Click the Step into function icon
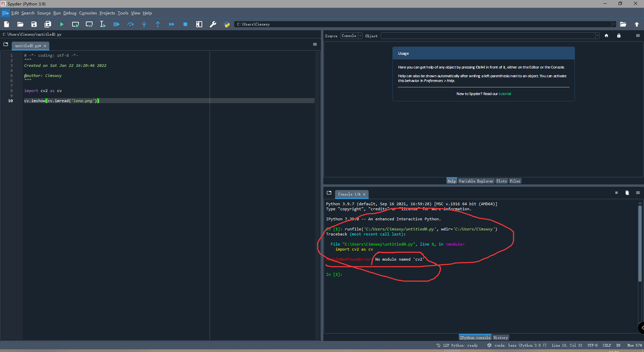This screenshot has height=352, width=644. [x=144, y=24]
